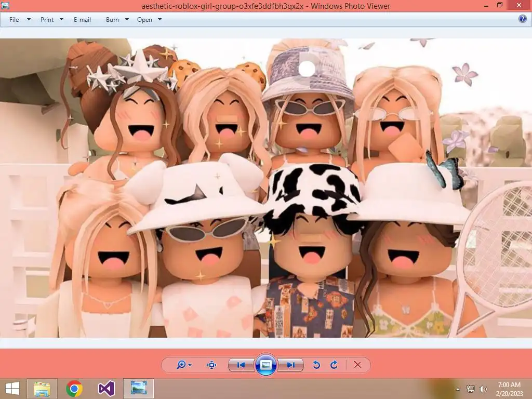The image size is (532, 399).
Task: Expand the File menu dropdown arrow
Action: [29, 19]
